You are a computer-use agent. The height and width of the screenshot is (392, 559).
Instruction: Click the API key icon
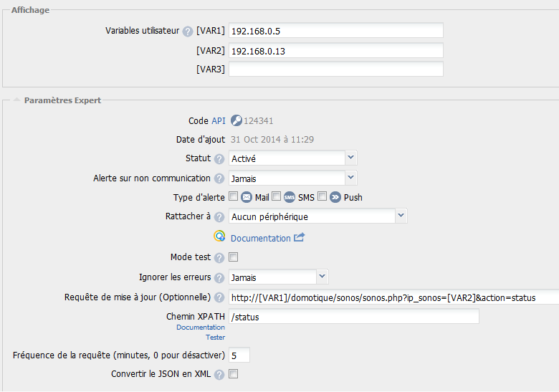[236, 121]
